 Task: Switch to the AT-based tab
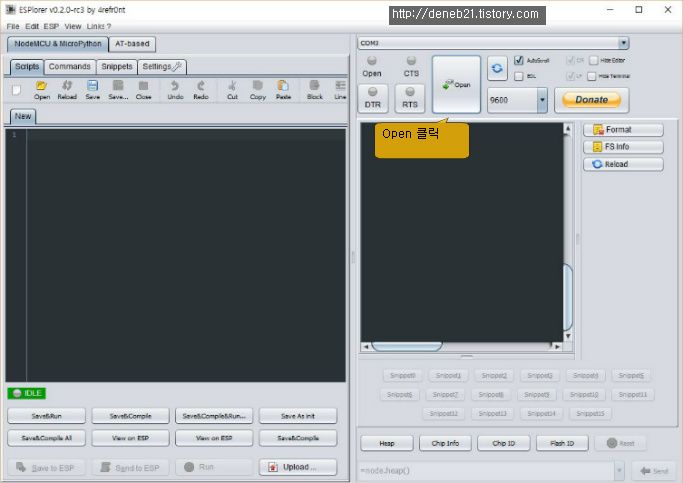(132, 44)
